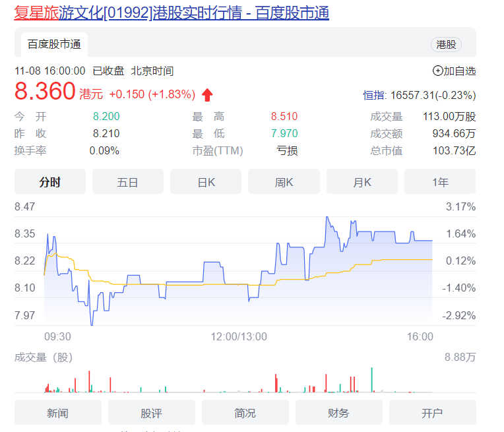Screen dimensions: 504x432
Task: Click the 港股 market tag
Action: [446, 45]
